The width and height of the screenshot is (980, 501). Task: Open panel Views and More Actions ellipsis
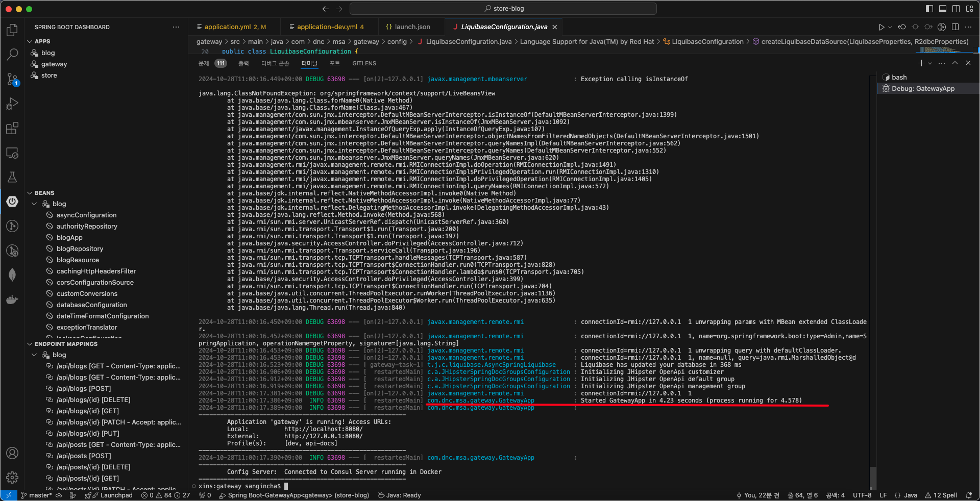click(942, 63)
